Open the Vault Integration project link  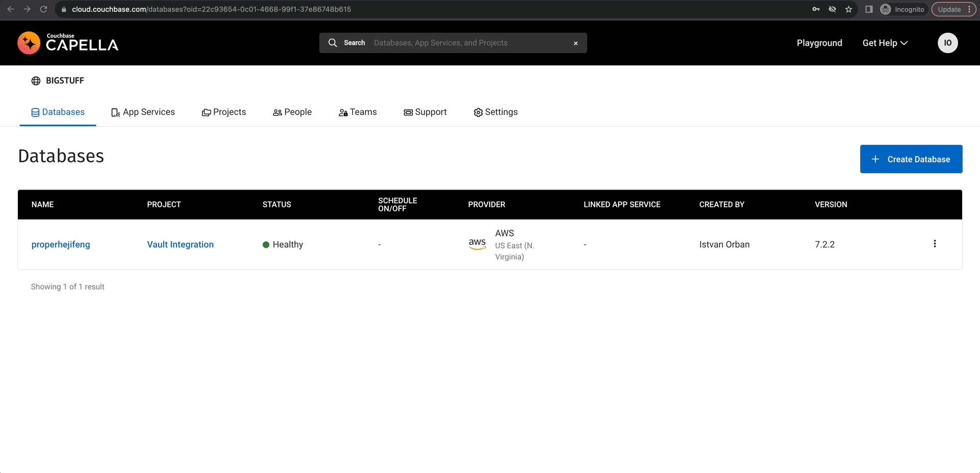click(x=180, y=244)
